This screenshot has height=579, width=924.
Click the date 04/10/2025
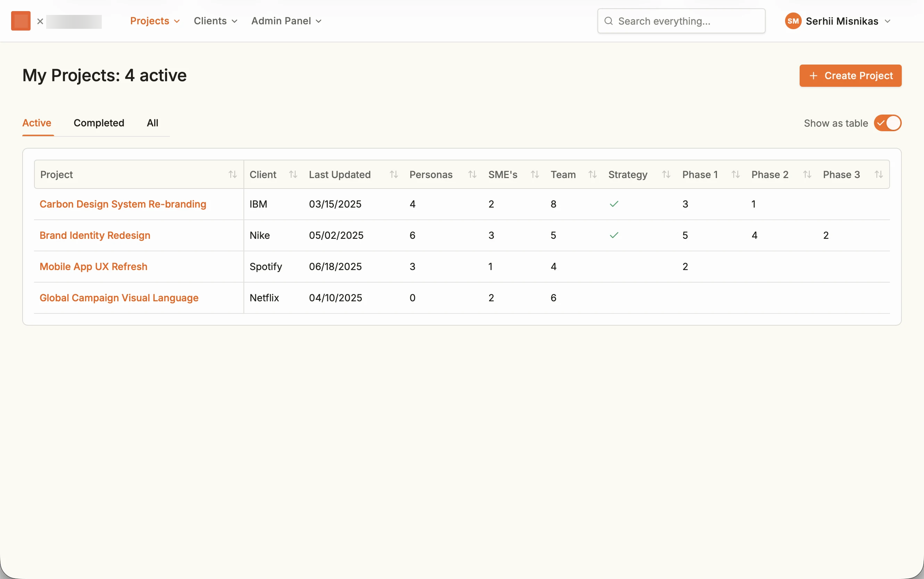[x=335, y=298]
